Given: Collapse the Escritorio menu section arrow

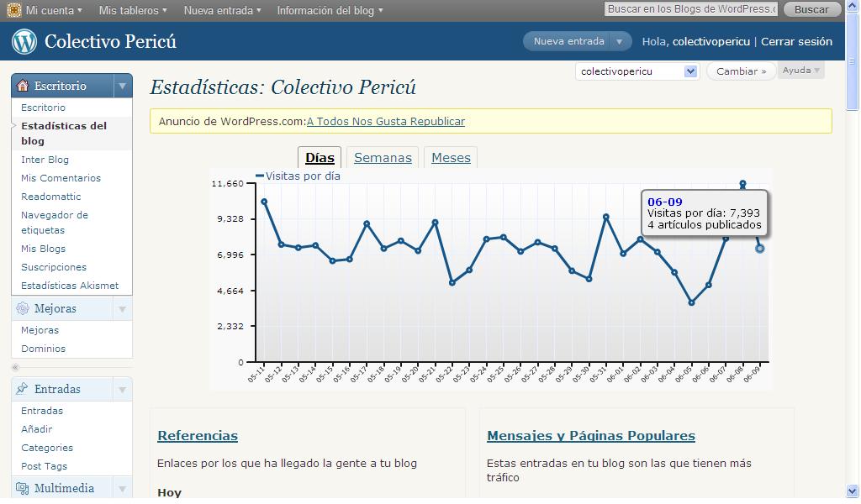Looking at the screenshot, I should [x=122, y=86].
